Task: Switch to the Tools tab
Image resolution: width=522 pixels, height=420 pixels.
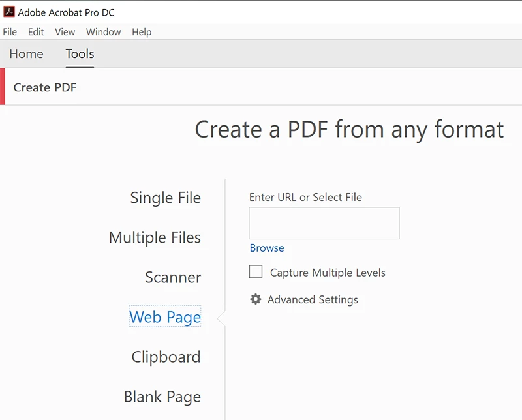Action: pos(80,54)
